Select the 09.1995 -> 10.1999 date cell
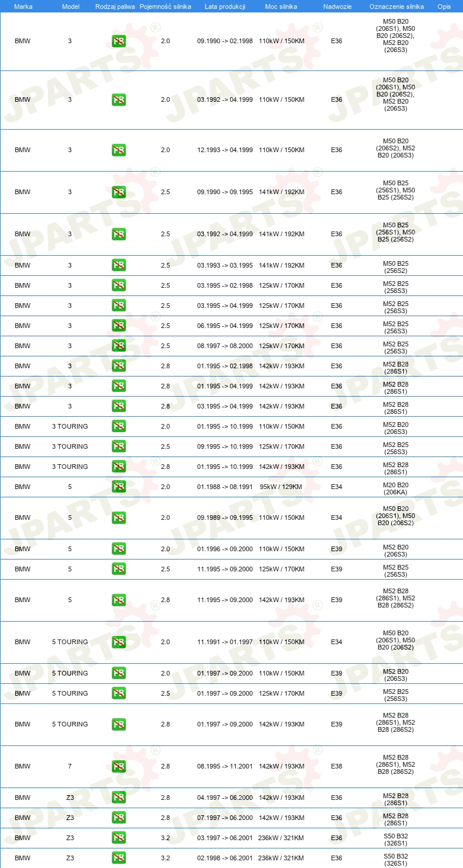This screenshot has width=463, height=868. [x=225, y=446]
